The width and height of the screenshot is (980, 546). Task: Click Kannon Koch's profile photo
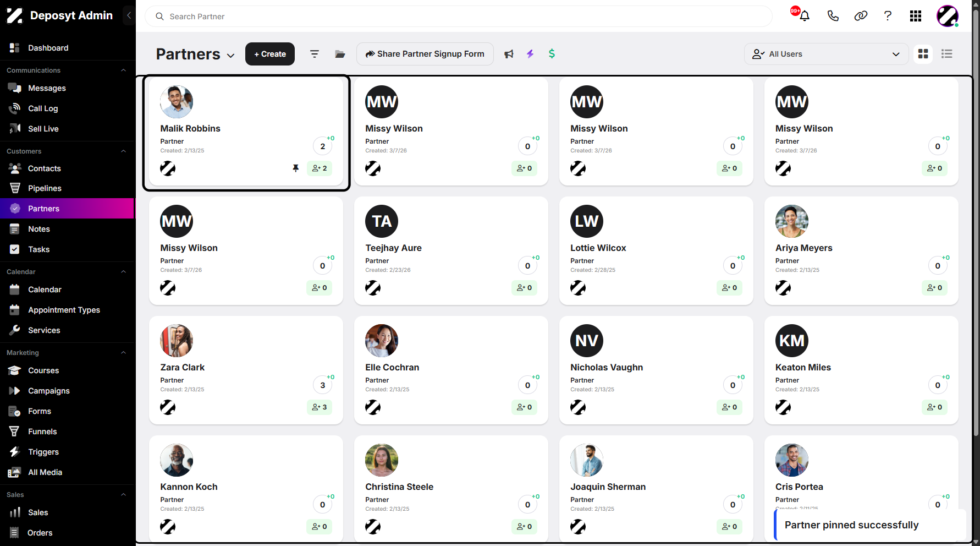(x=177, y=460)
